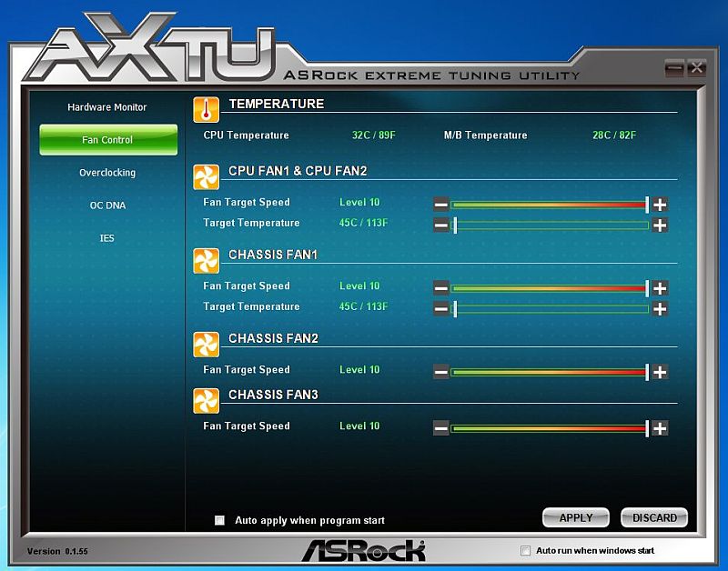Screen dimensions: 728x571
Task: Click the CHASSIS FAN1 fan icon
Action: (x=207, y=261)
